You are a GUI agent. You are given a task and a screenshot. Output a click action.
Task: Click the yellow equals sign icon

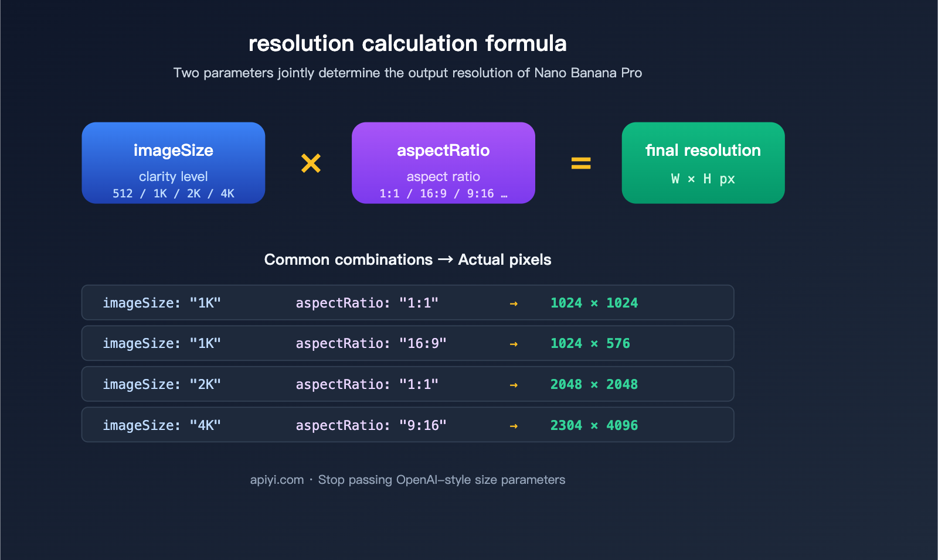coord(581,163)
